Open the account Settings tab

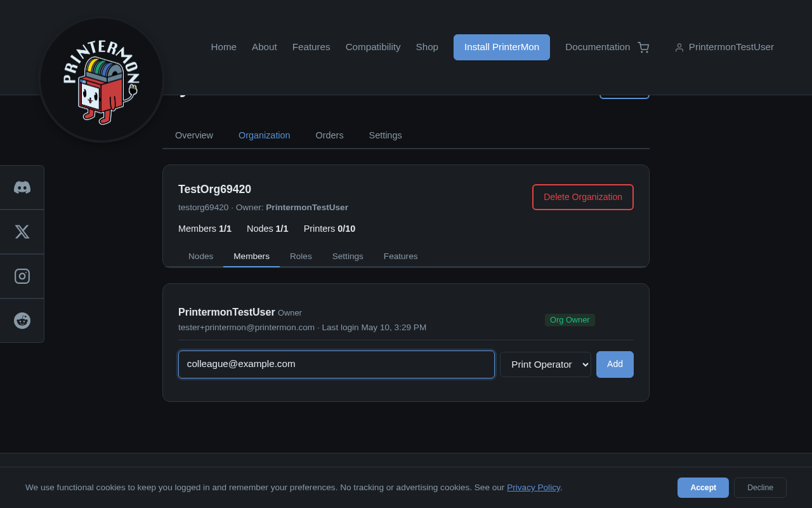point(386,135)
